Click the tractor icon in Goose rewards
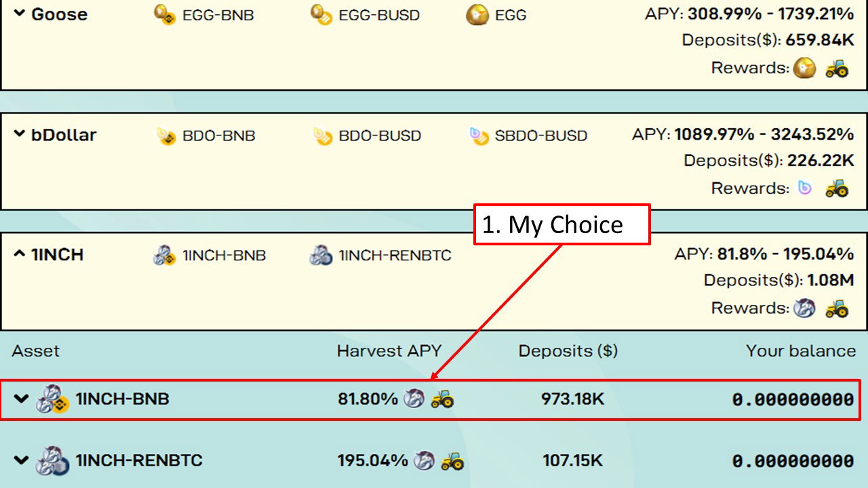Image resolution: width=868 pixels, height=488 pixels. pyautogui.click(x=837, y=68)
